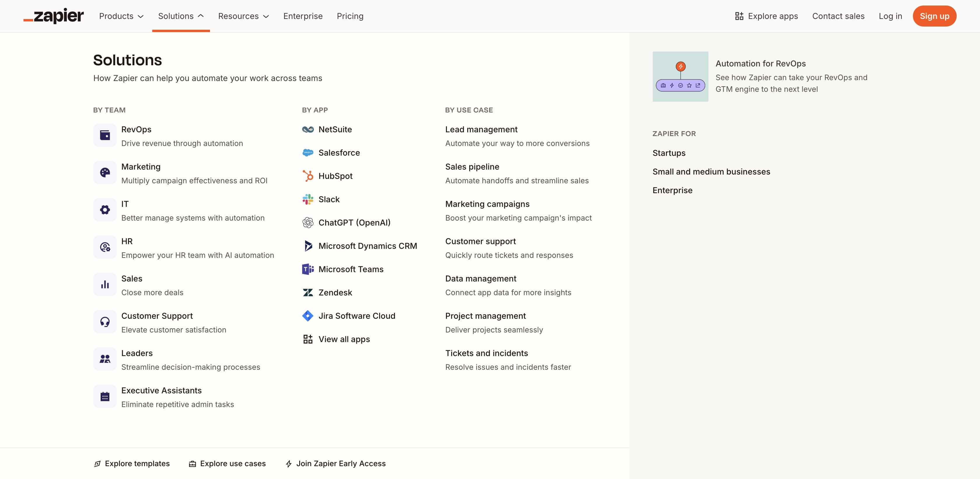Click 'Drive revenue through automation' text

182,143
